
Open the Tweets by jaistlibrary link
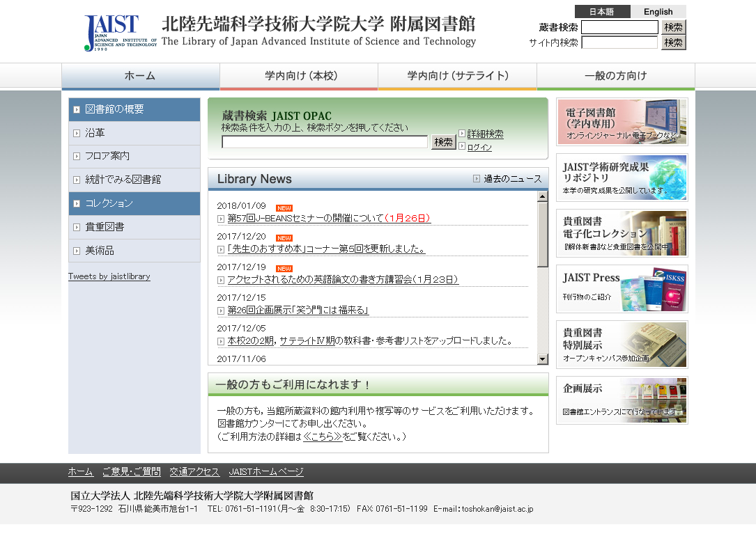point(109,276)
